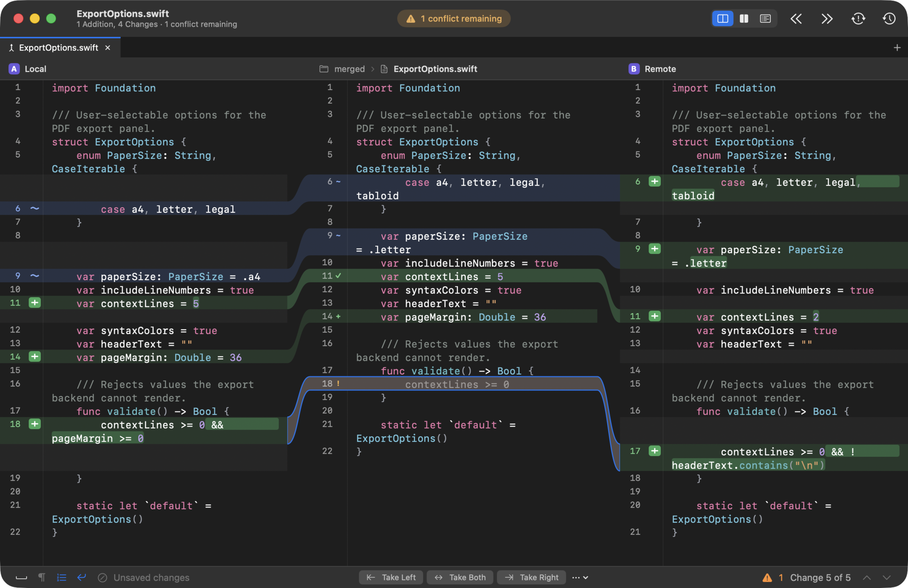Toggle whitespace display icon in status bar
908x588 pixels.
point(21,577)
